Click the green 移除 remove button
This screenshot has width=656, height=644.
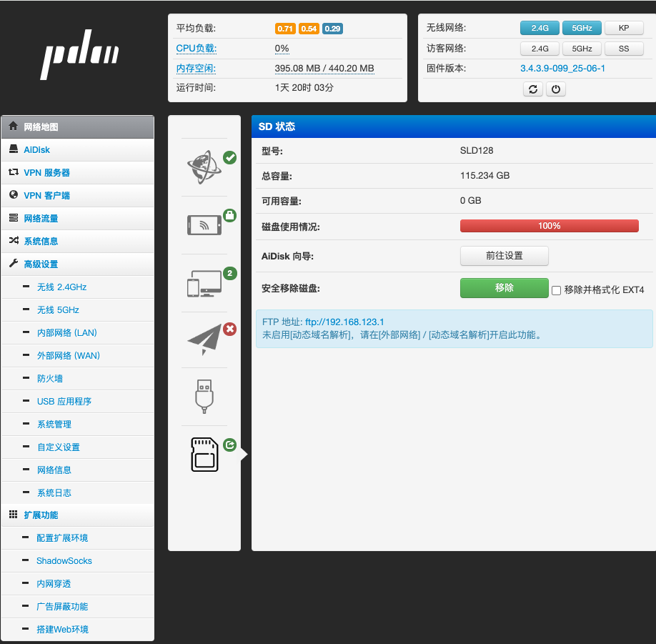(x=504, y=287)
